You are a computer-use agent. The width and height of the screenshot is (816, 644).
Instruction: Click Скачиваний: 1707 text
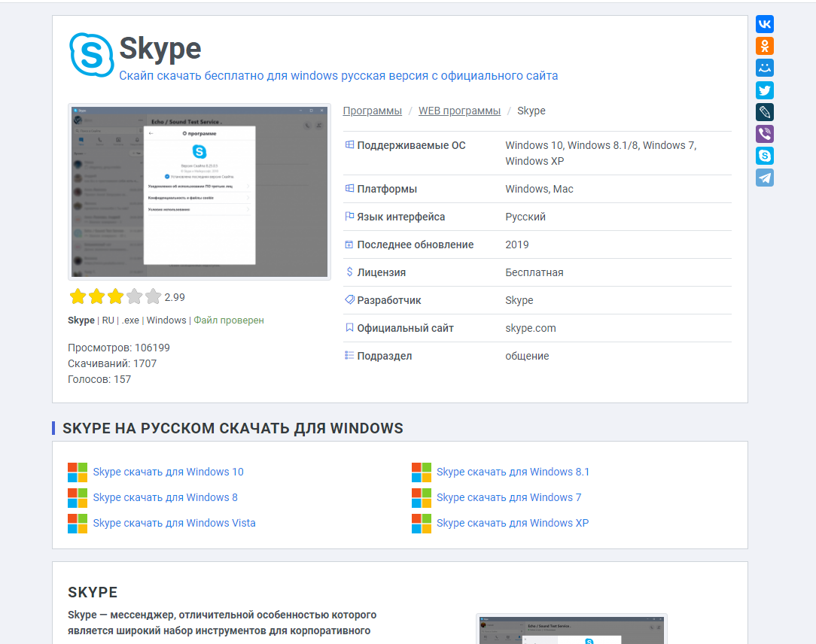click(x=112, y=363)
